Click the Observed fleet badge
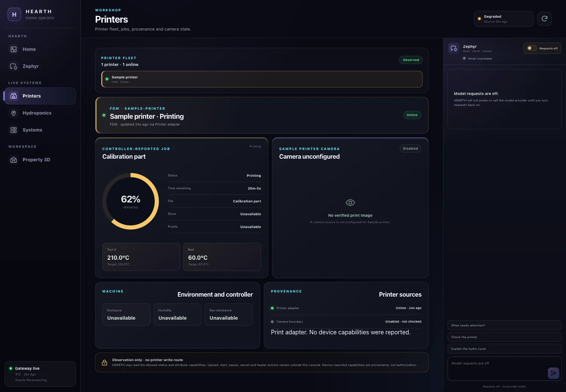Image resolution: width=566 pixels, height=392 pixels. 411,60
